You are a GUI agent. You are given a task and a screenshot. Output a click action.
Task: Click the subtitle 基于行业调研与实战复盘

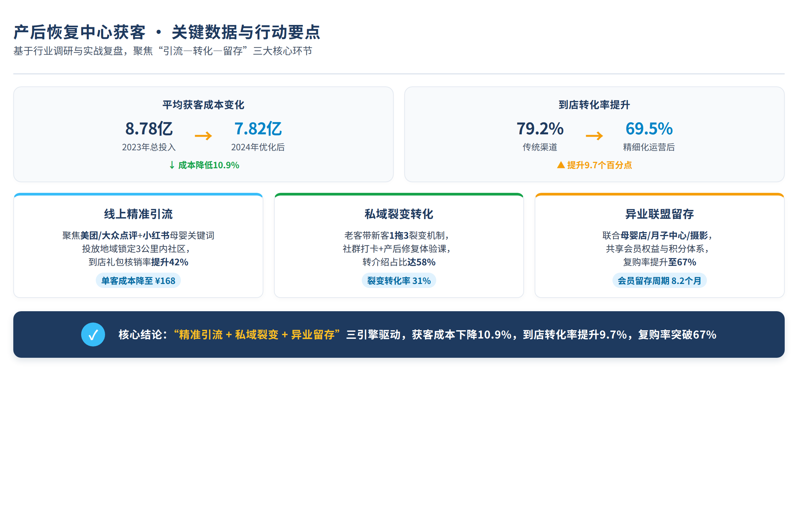click(x=68, y=51)
